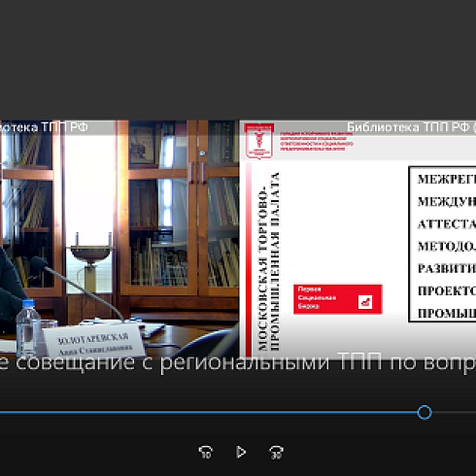
Task: Click the played portion of the progress bar
Action: tap(209, 413)
